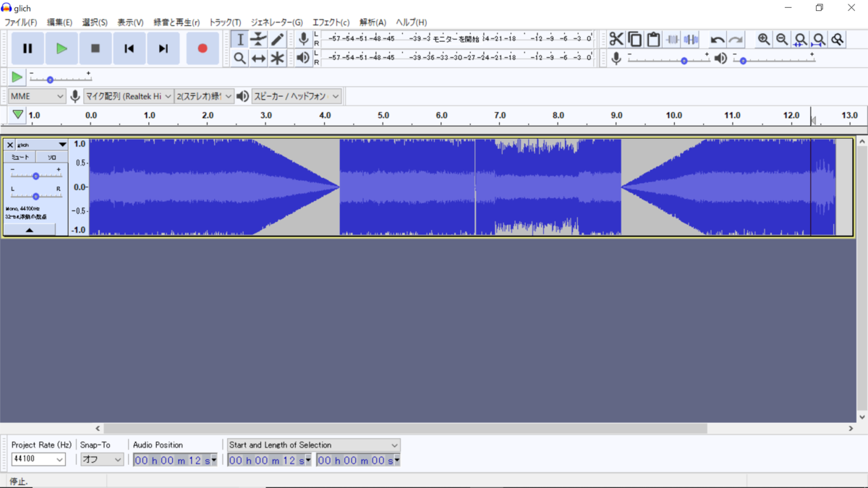
Task: Click the recording meter microphone icon
Action: 304,39
